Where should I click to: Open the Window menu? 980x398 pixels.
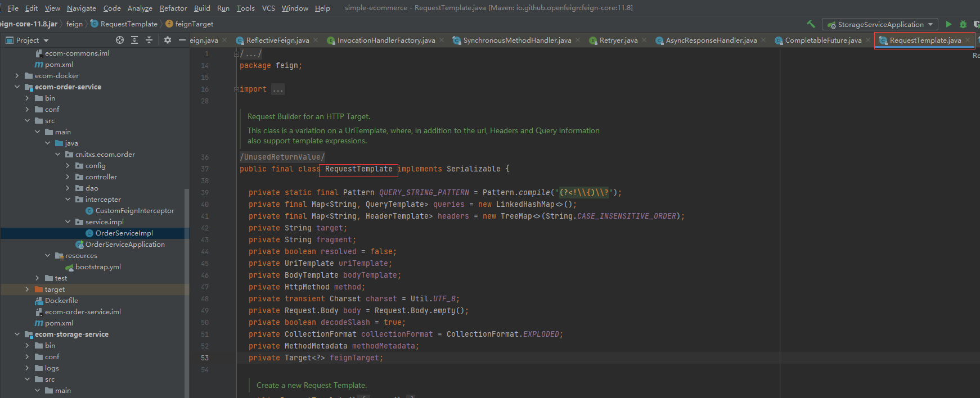[x=295, y=8]
